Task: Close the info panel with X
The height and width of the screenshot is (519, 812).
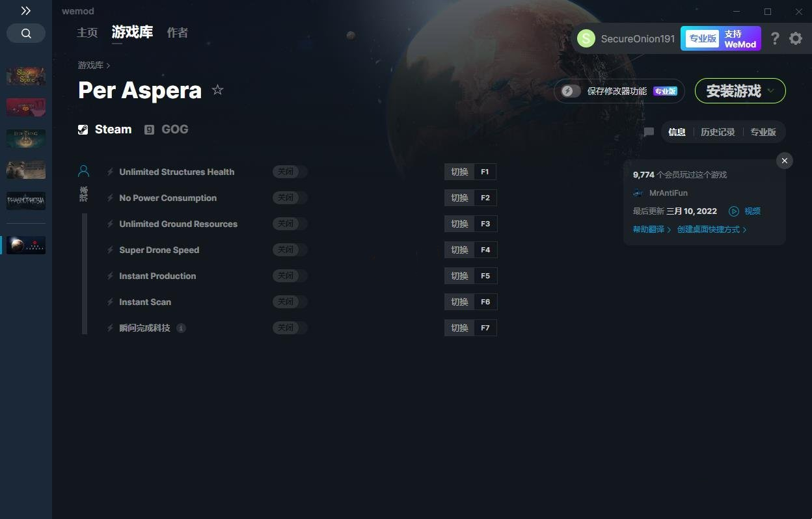Action: pos(785,161)
